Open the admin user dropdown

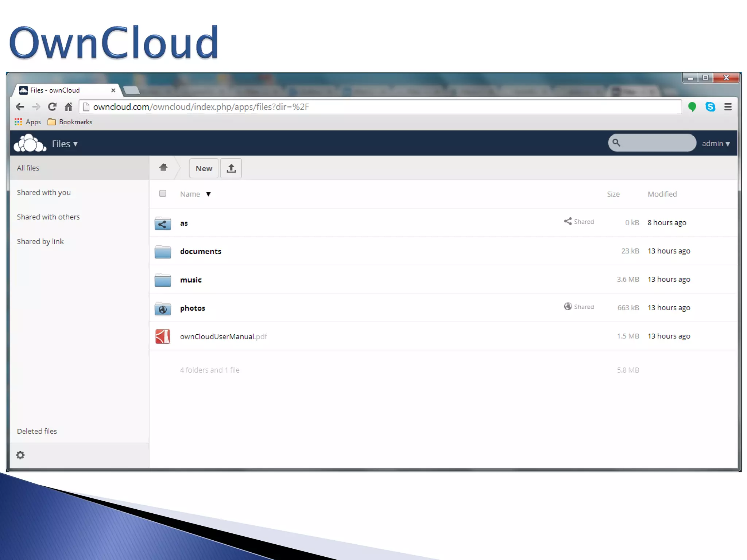tap(716, 144)
